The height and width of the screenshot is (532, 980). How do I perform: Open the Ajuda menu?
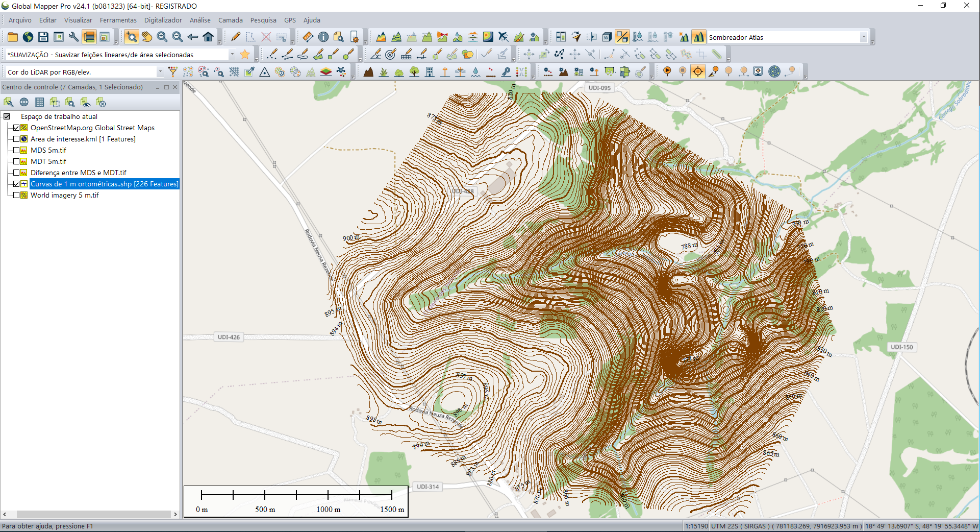[x=312, y=20]
